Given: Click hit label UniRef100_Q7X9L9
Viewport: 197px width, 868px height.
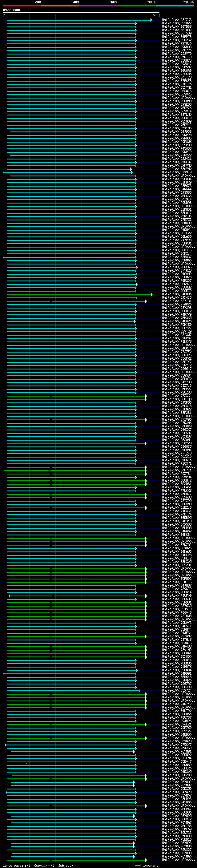Looking at the screenshot, I should (x=177, y=172).
